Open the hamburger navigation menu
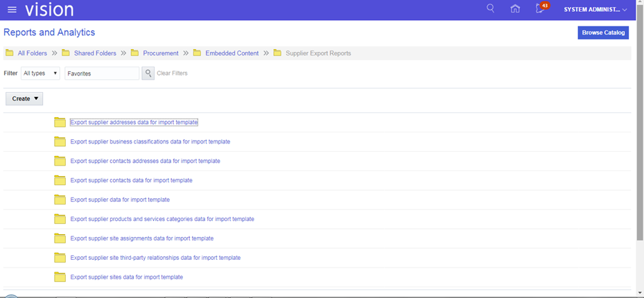 click(x=12, y=10)
